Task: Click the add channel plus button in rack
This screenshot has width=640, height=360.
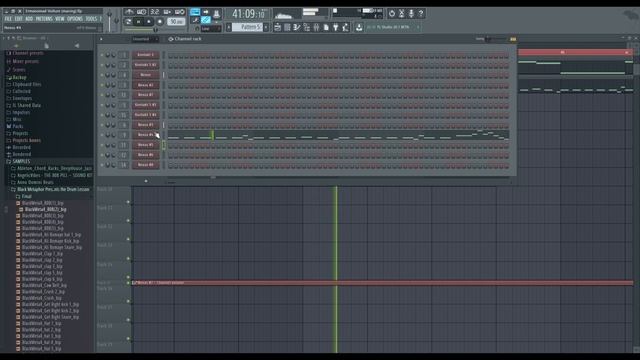Action: (146, 181)
